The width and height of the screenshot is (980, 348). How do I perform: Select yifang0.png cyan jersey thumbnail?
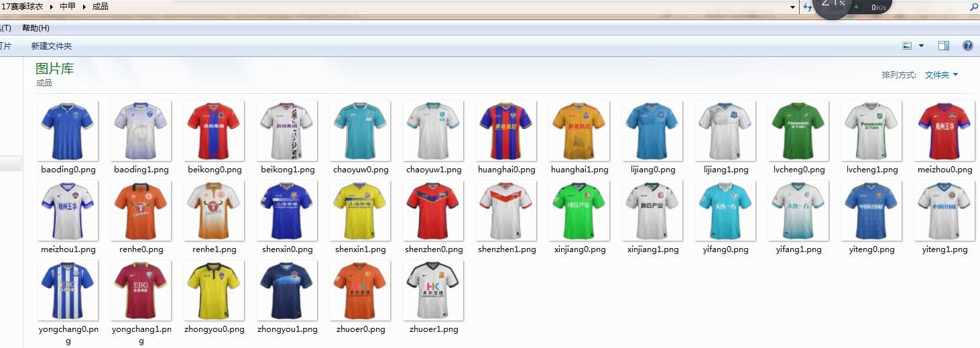point(725,211)
